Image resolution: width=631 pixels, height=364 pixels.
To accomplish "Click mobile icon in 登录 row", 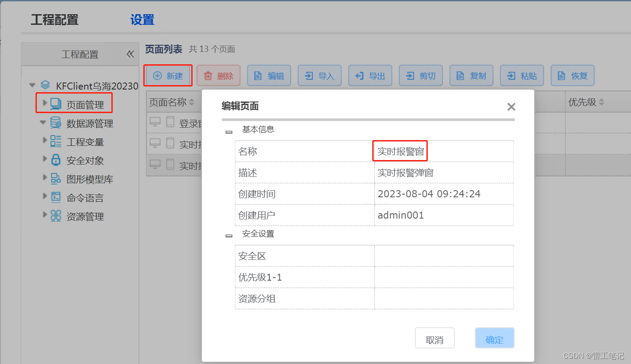I will coord(170,122).
